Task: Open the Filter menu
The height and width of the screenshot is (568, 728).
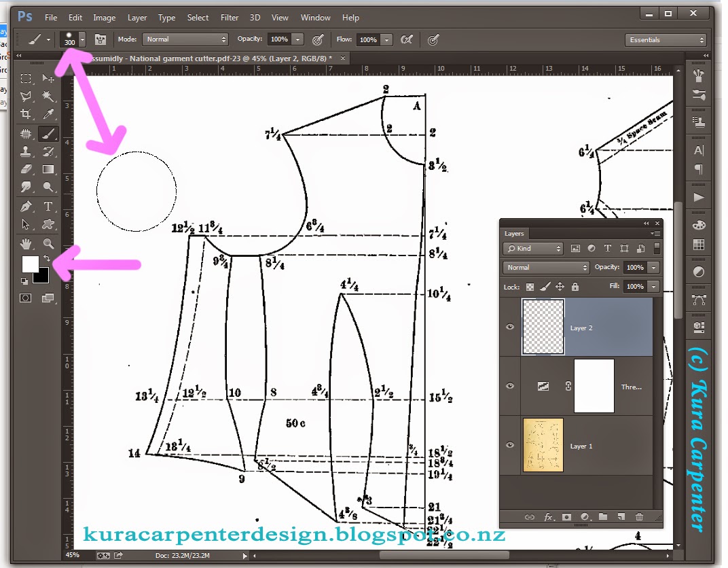Action: (229, 17)
